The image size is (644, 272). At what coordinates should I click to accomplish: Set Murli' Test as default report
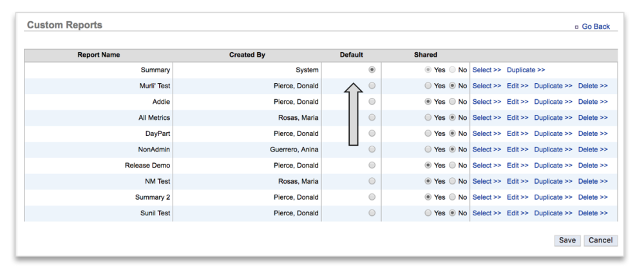[x=372, y=86]
